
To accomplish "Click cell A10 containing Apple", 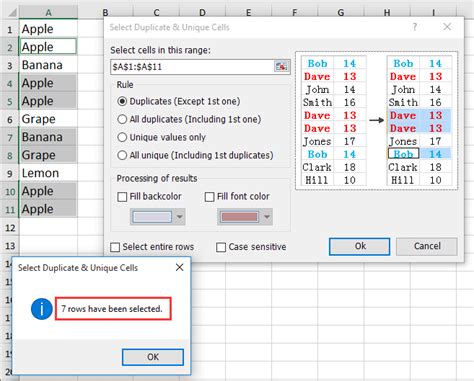I will (48, 191).
